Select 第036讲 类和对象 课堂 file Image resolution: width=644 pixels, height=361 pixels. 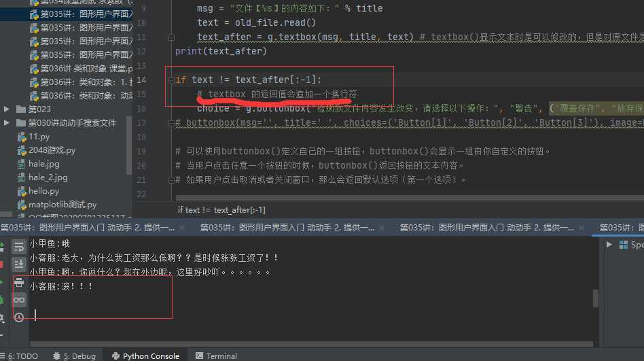point(86,68)
